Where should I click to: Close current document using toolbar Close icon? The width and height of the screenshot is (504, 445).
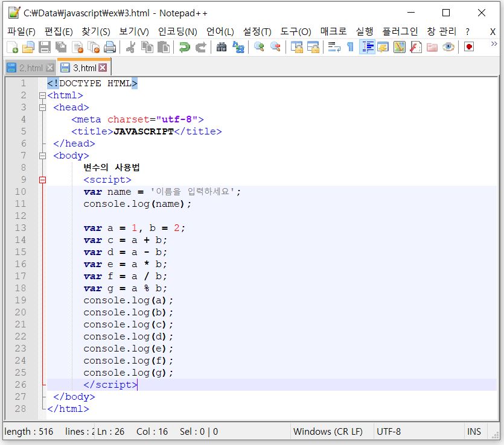(77, 47)
